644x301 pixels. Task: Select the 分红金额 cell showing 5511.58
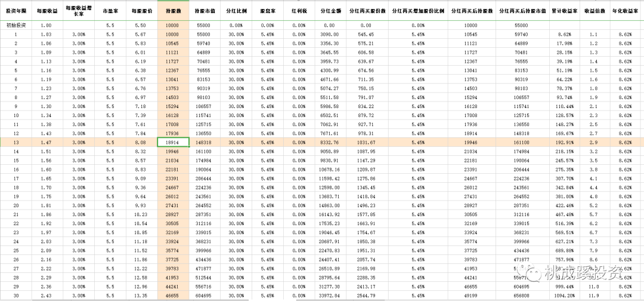329,97
